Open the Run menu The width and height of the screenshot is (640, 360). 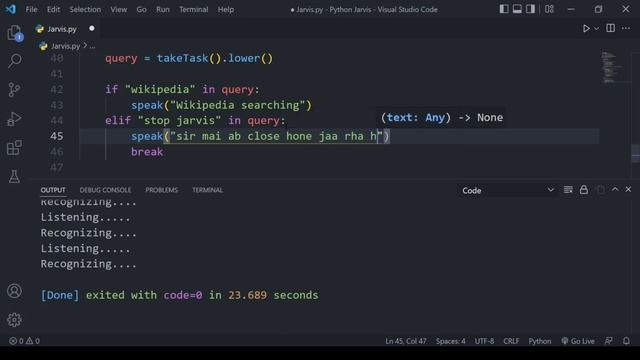coord(162,9)
